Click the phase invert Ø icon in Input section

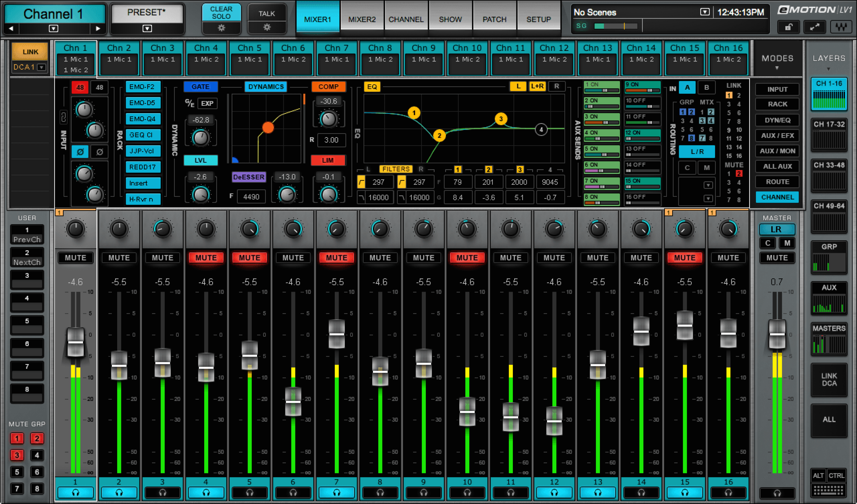80,152
